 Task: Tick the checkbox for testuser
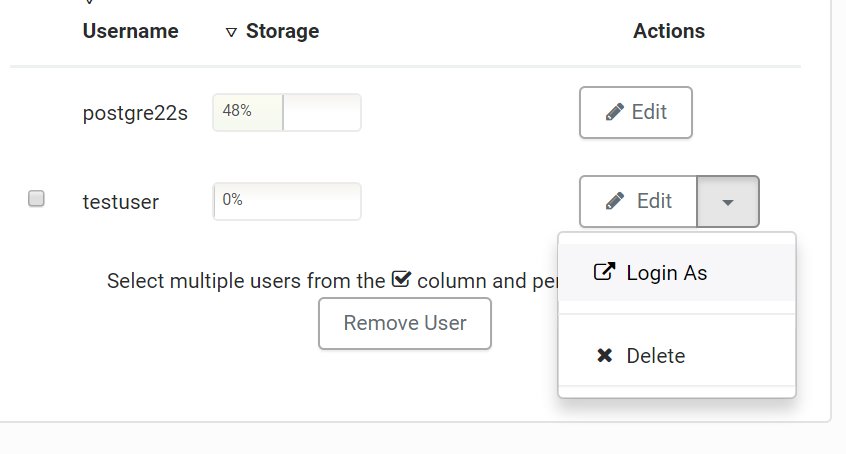(36, 198)
